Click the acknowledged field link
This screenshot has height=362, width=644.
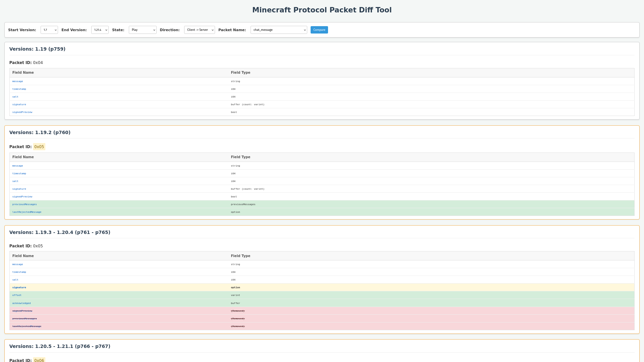pyautogui.click(x=21, y=303)
